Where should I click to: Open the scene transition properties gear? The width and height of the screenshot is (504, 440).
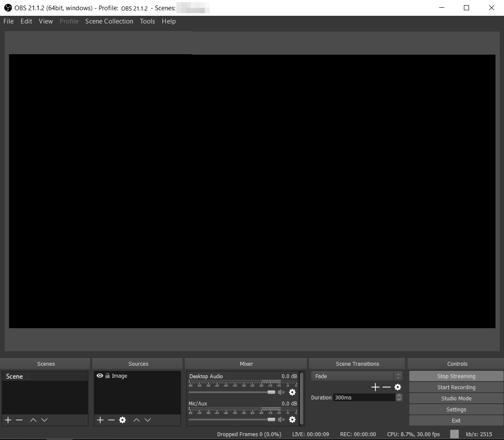pyautogui.click(x=398, y=387)
